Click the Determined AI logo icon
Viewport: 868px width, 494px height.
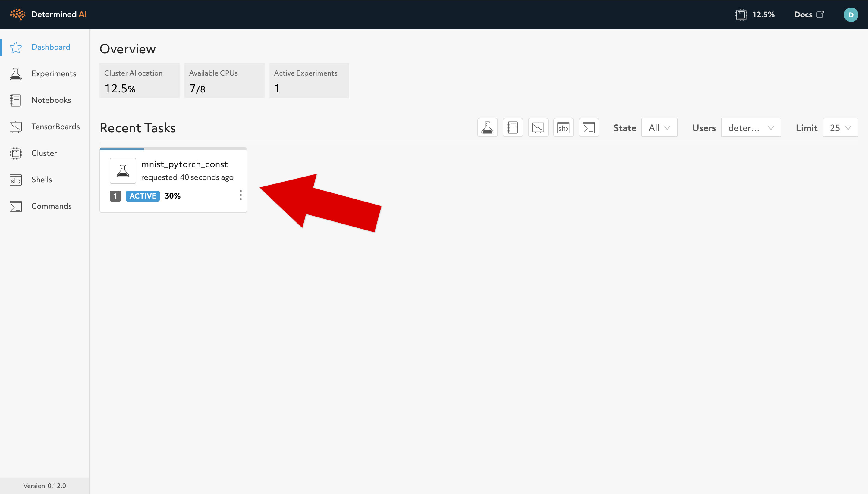(x=18, y=14)
